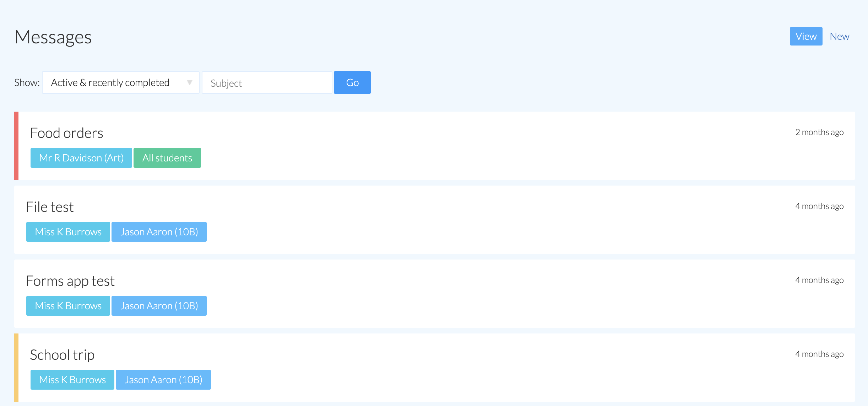Click Jason Aaron (10B) tag under Forms app test
Image resolution: width=868 pixels, height=406 pixels.
pos(159,306)
